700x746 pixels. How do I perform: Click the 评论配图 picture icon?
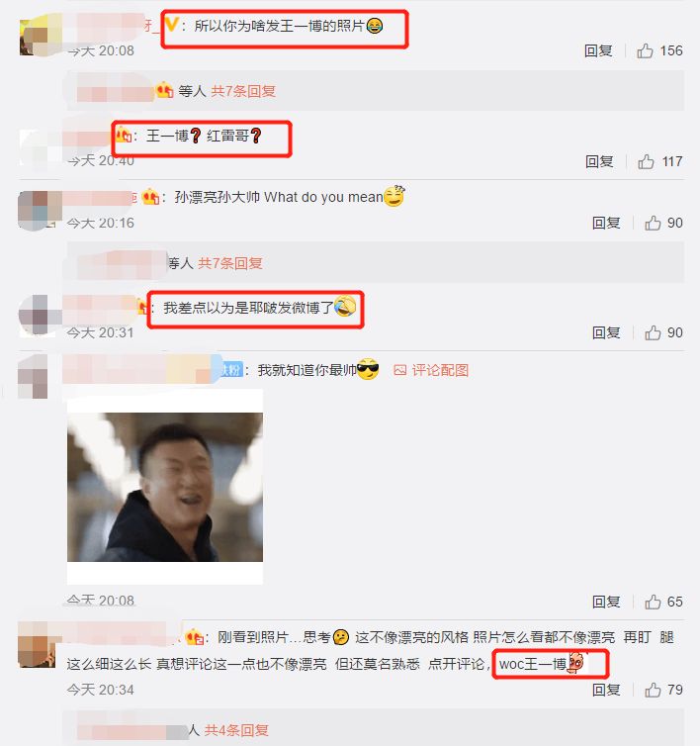pos(400,370)
